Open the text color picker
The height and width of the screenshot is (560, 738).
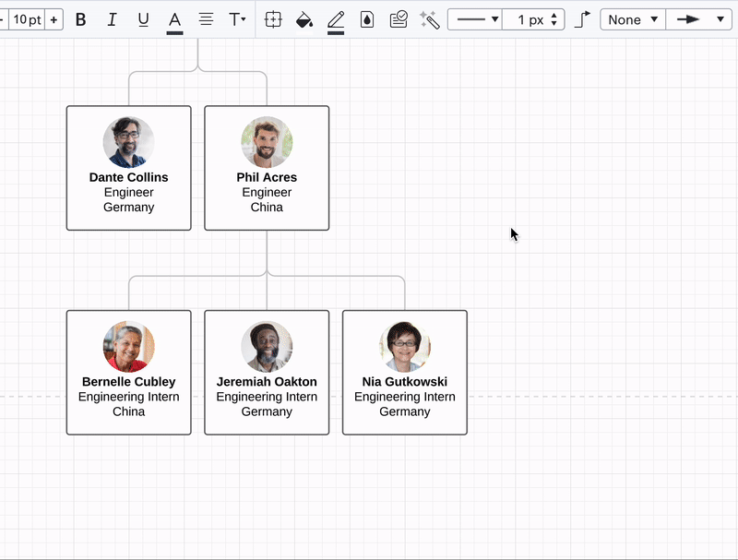coord(174,20)
